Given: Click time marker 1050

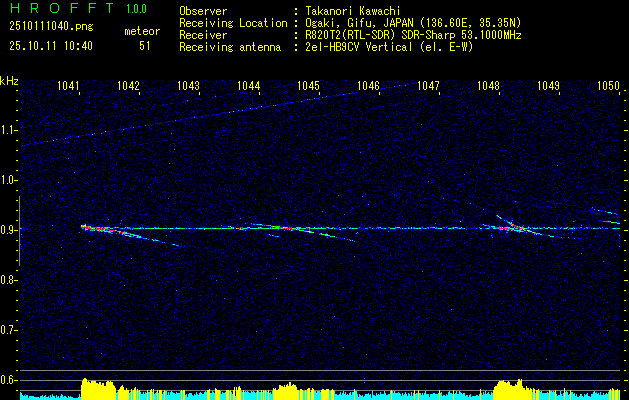Looking at the screenshot, I should click(609, 85).
